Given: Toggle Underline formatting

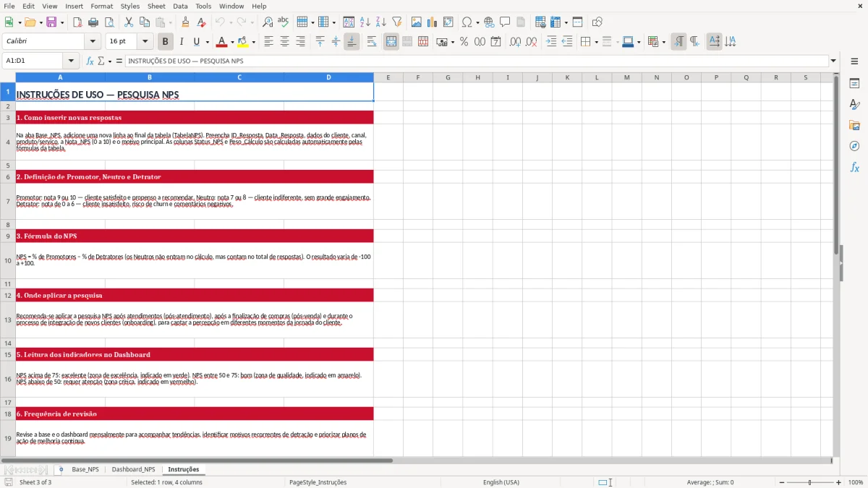Looking at the screenshot, I should [x=196, y=42].
